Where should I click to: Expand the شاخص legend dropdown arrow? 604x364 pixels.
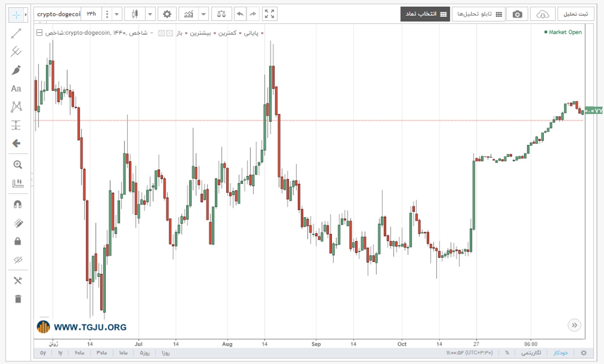152,33
